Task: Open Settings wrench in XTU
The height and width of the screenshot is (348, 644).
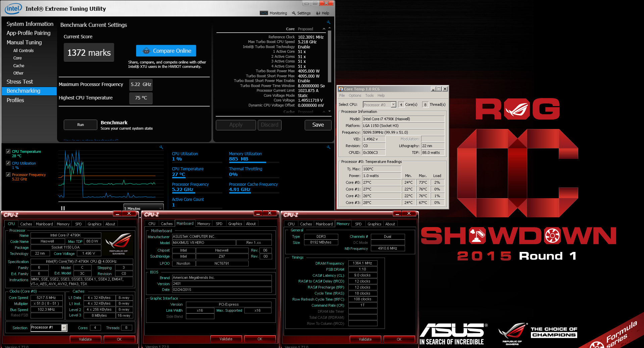Action: click(x=294, y=13)
